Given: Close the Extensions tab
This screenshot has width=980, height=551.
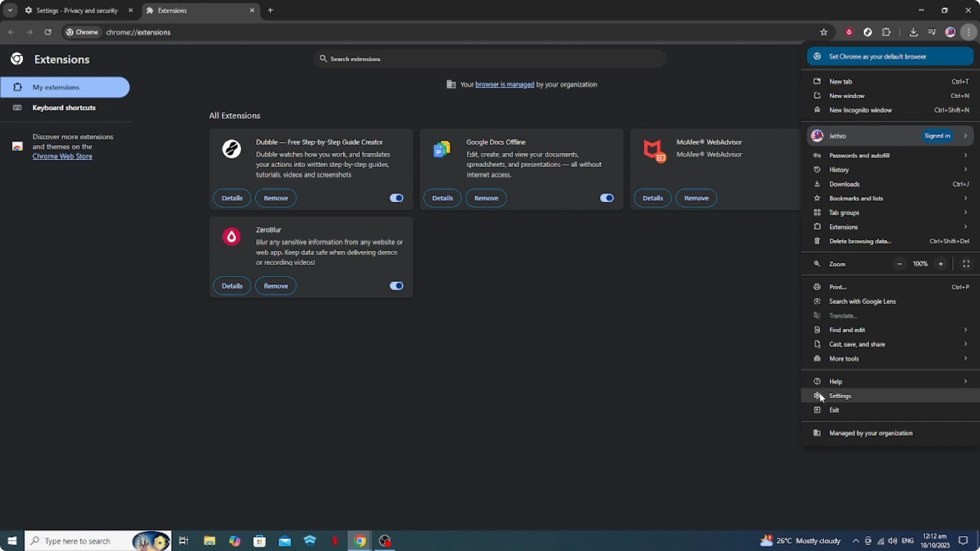Looking at the screenshot, I should (252, 10).
